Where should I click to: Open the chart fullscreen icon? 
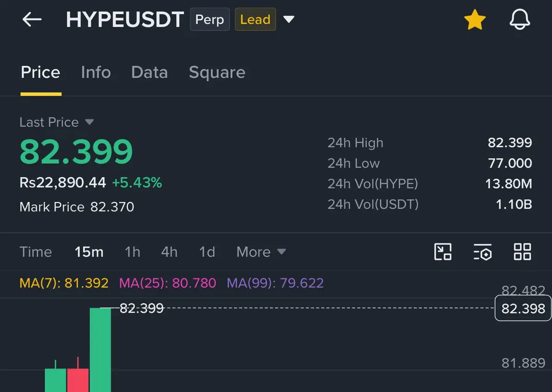point(443,252)
